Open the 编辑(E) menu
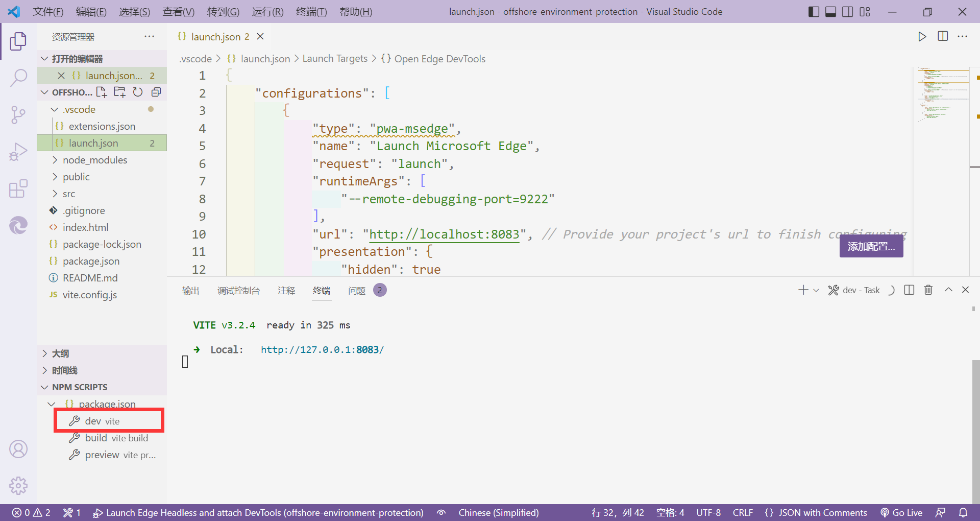The height and width of the screenshot is (521, 980). (91, 12)
